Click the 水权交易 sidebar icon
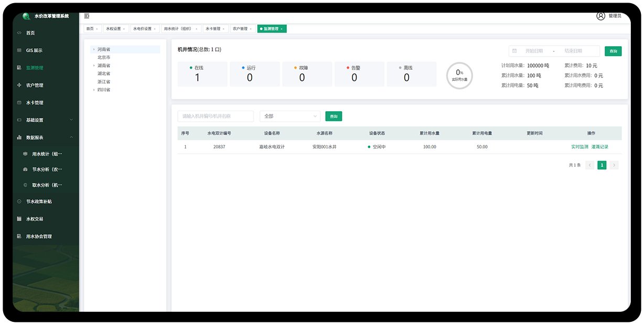Viewport: 644px width, 325px height. tap(19, 219)
